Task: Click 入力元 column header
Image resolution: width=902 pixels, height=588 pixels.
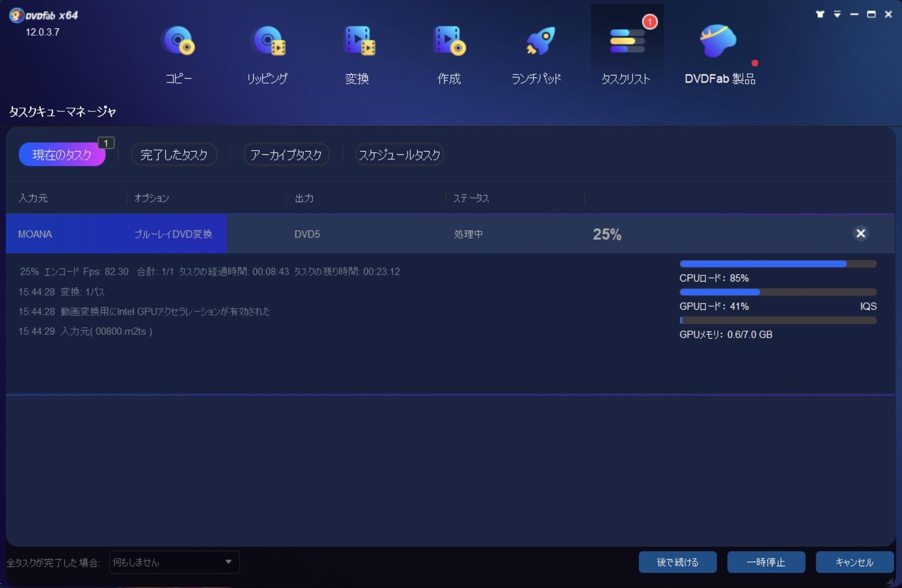Action: pyautogui.click(x=33, y=198)
